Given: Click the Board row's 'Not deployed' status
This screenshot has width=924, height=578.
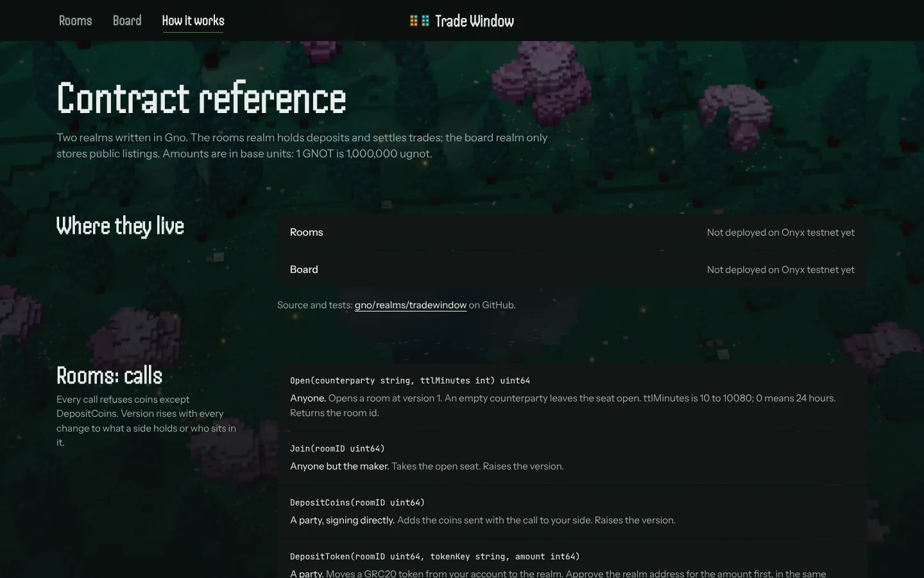Looking at the screenshot, I should click(781, 270).
